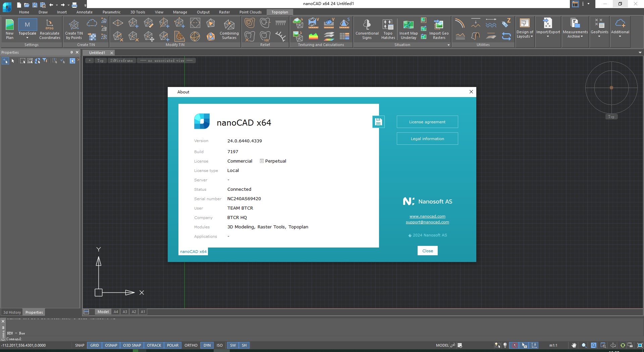Open the www.nanocad.com link

coord(427,216)
